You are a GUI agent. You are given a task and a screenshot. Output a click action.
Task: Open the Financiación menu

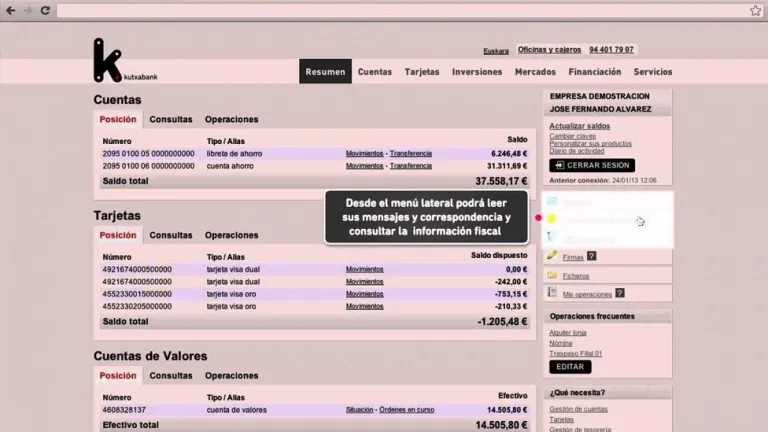(594, 72)
